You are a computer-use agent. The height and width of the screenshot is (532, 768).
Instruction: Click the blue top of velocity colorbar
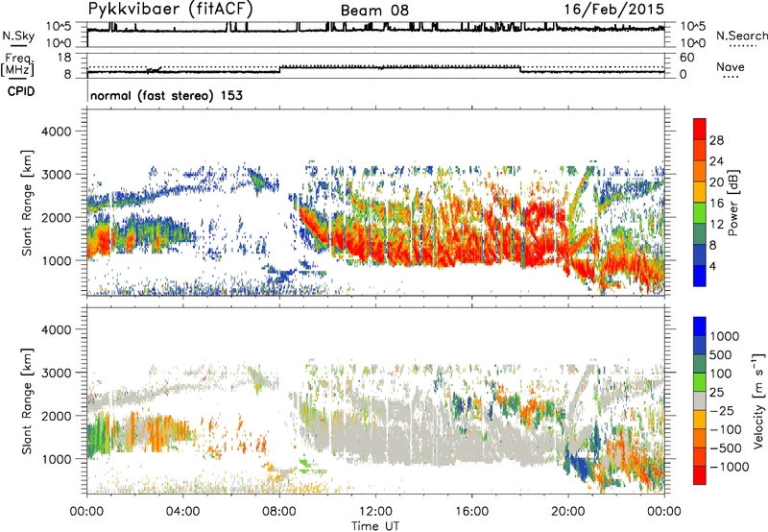[x=700, y=326]
